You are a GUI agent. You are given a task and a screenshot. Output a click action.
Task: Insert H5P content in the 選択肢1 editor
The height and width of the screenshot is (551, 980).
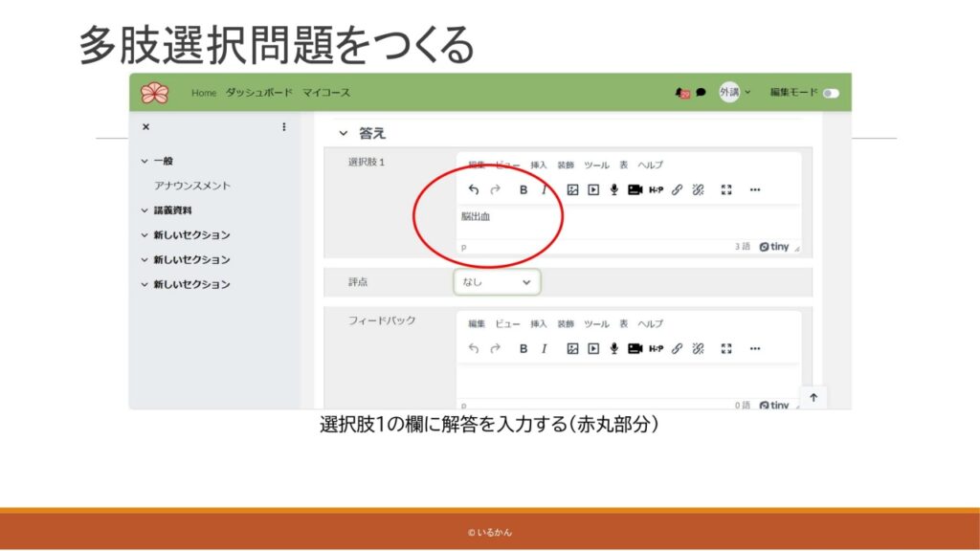tap(656, 189)
